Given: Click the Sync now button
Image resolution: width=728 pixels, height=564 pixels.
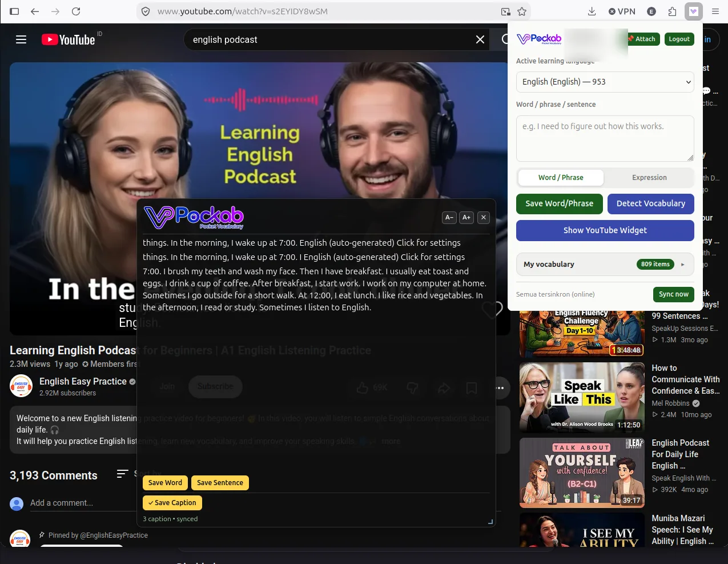Looking at the screenshot, I should [x=674, y=294].
